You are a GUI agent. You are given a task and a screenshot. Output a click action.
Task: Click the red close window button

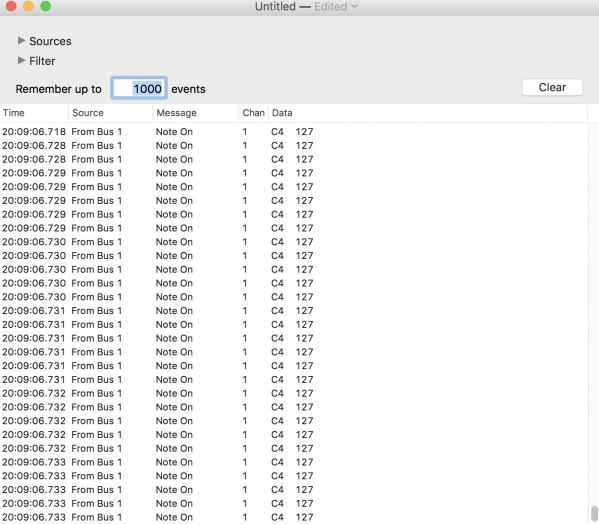tap(11, 6)
